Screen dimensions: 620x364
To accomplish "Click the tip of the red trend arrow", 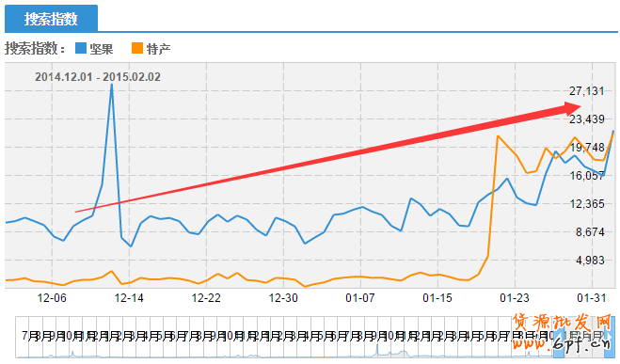I will point(579,106).
